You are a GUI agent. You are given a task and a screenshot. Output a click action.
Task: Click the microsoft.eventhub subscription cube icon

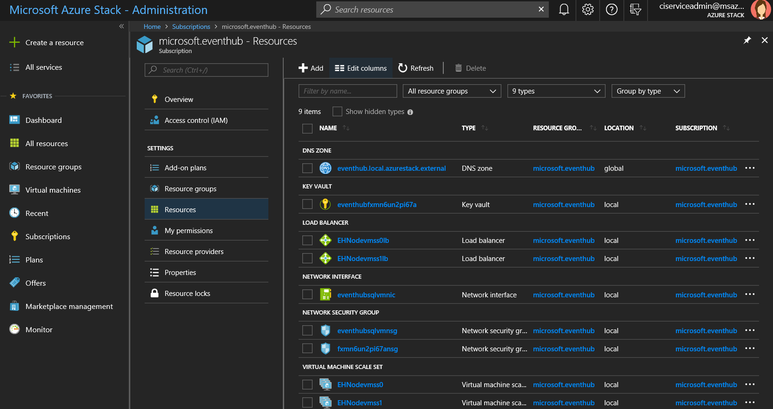click(144, 44)
